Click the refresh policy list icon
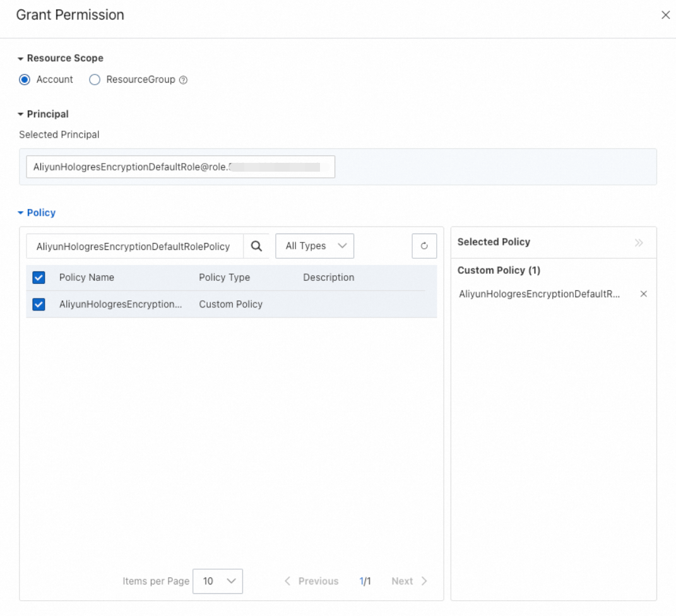Image resolution: width=676 pixels, height=616 pixels. (424, 246)
